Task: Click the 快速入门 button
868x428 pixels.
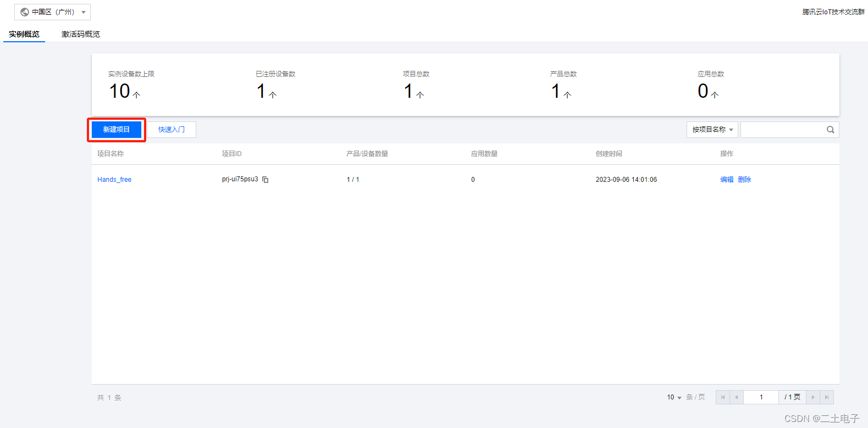Action: (x=172, y=130)
